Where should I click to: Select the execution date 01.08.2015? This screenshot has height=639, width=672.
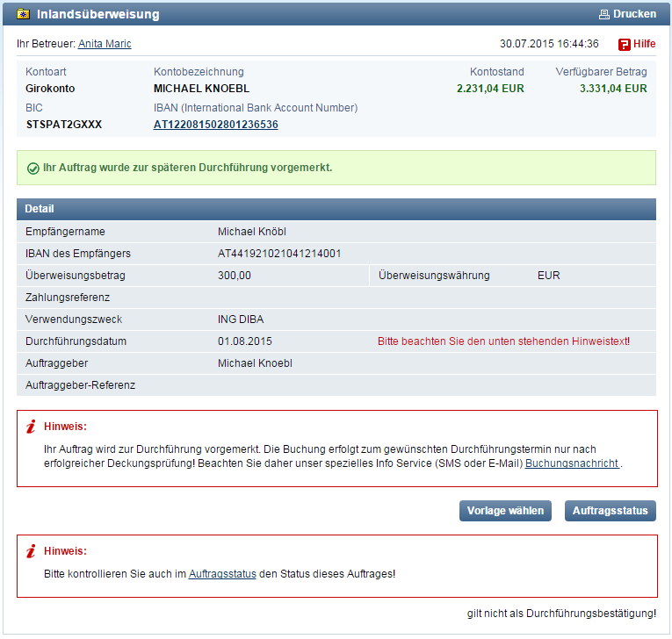coord(245,341)
